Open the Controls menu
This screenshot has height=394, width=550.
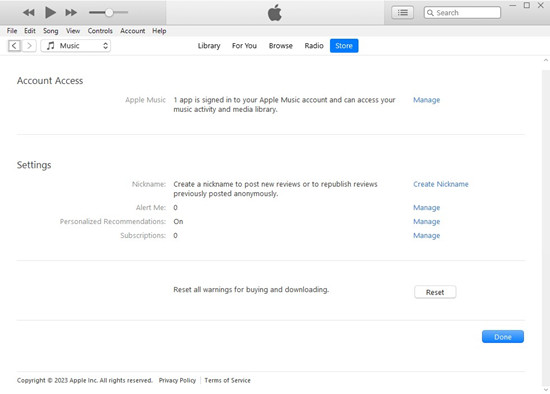coord(100,31)
